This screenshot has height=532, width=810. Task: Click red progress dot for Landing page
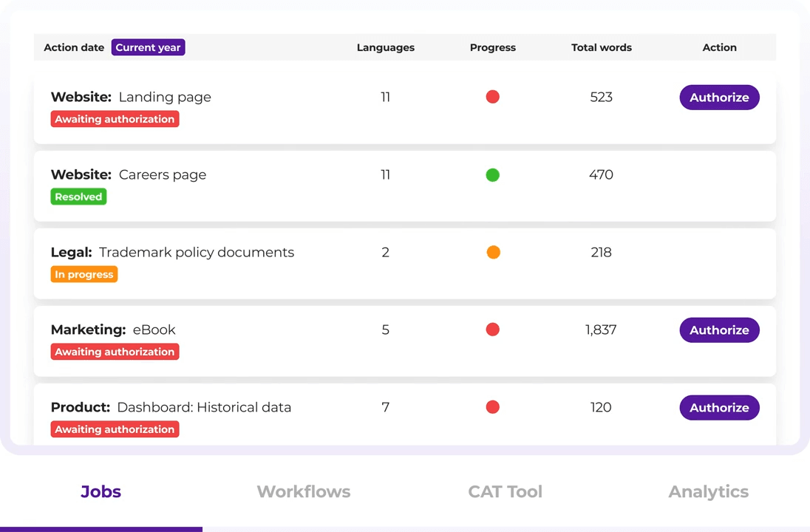click(x=493, y=97)
